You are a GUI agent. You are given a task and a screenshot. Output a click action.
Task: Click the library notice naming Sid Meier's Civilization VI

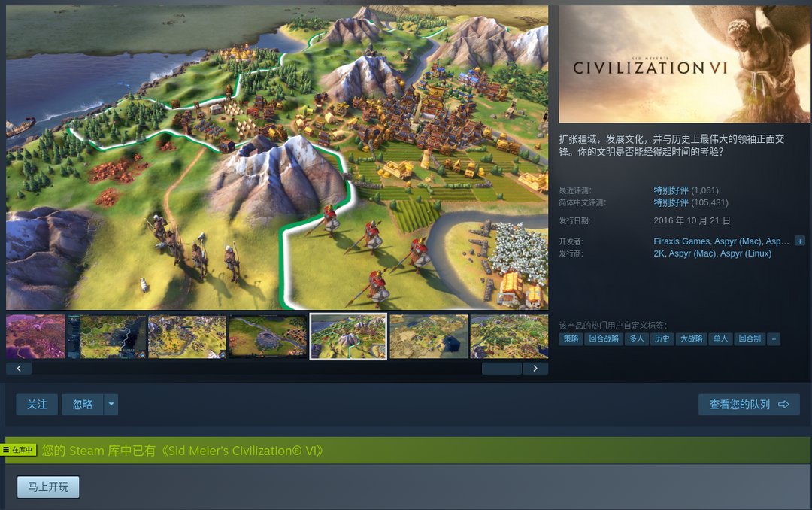[182, 451]
